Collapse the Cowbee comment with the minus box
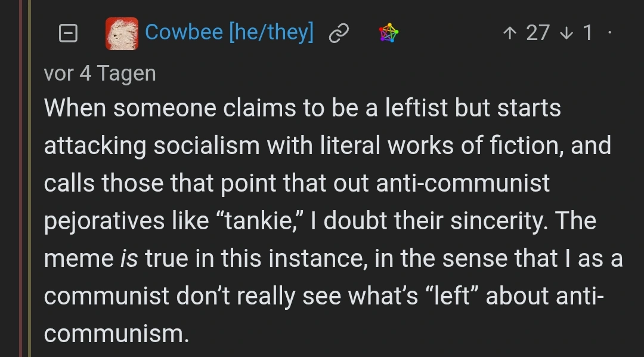 (67, 33)
